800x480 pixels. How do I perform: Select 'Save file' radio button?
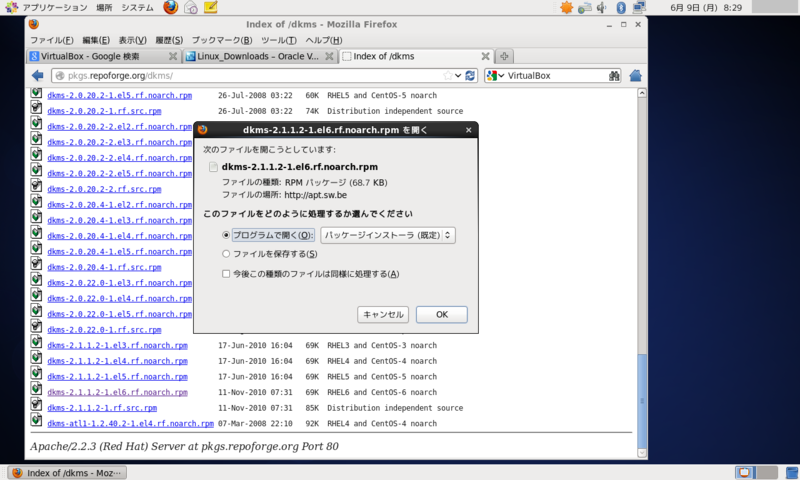tap(226, 254)
